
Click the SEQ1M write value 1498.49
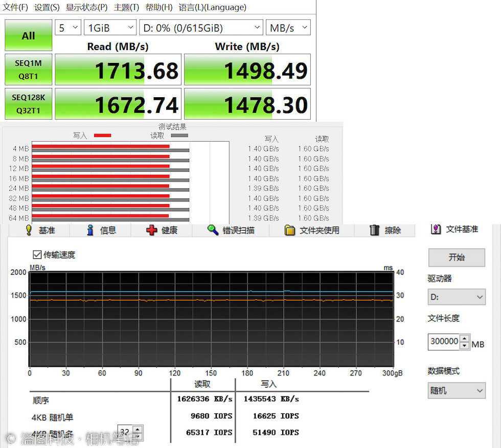(247, 70)
